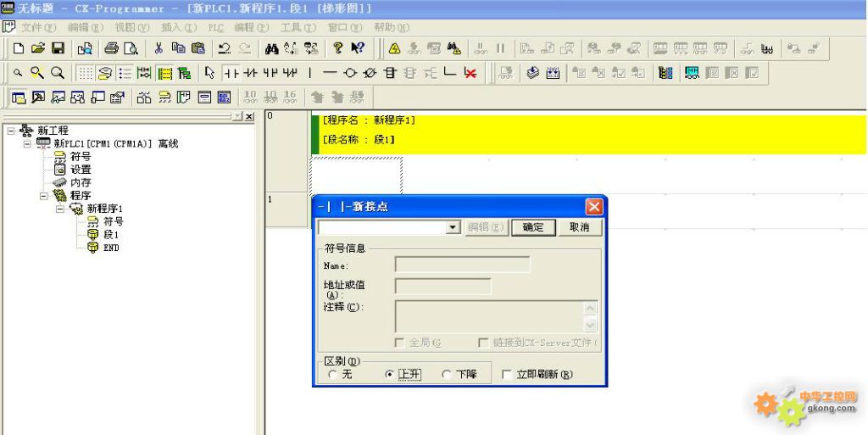Open help topics with question mark icon
The width and height of the screenshot is (868, 435).
tap(337, 48)
